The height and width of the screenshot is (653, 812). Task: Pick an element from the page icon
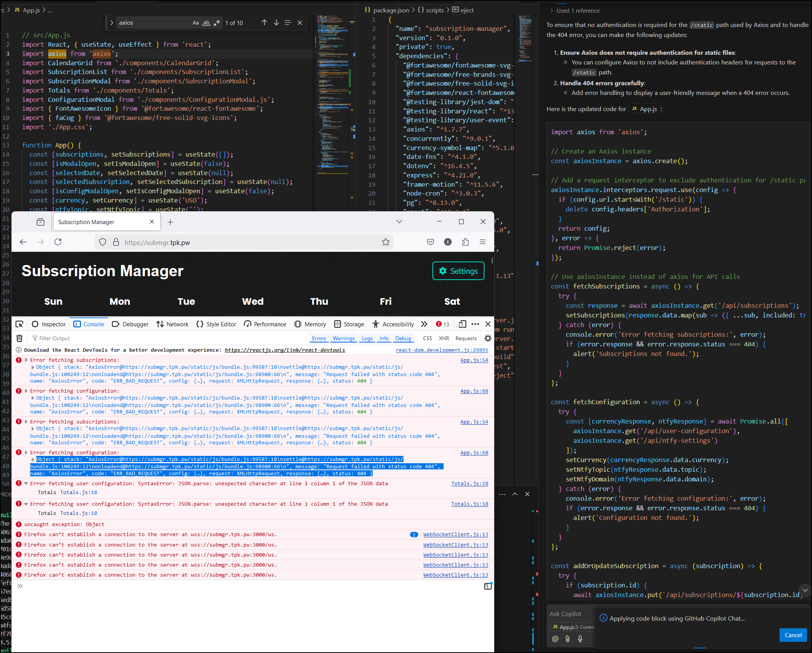point(19,324)
